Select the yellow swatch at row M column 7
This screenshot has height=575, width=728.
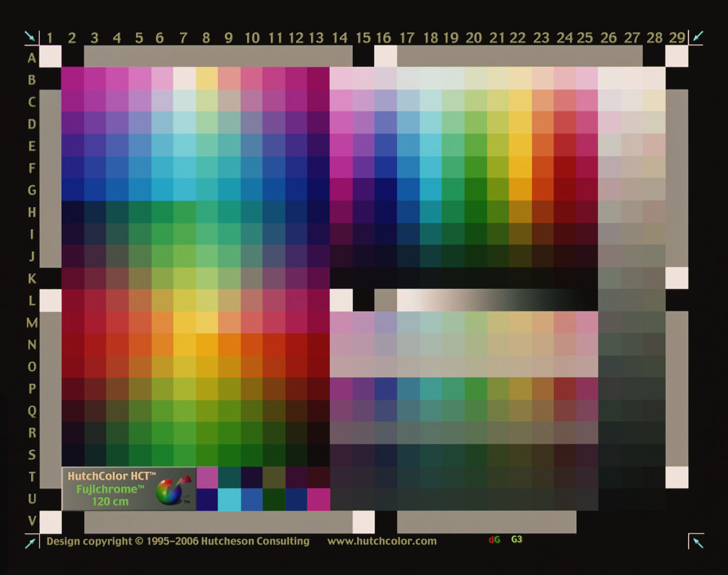[185, 322]
